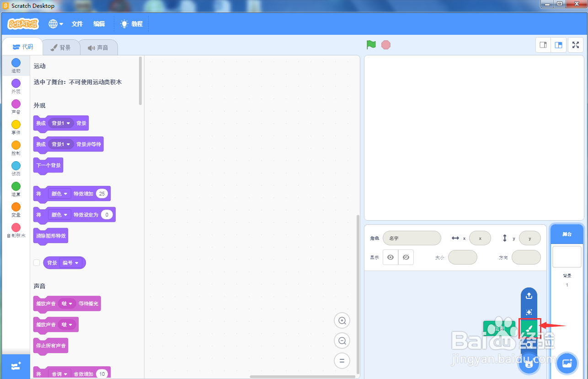This screenshot has height=379, width=588.
Task: Click the 清除图形特效 block
Action: click(x=51, y=236)
